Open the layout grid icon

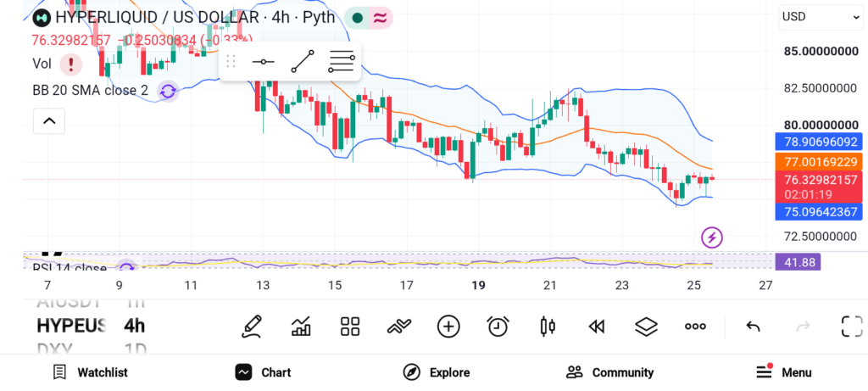pos(350,327)
